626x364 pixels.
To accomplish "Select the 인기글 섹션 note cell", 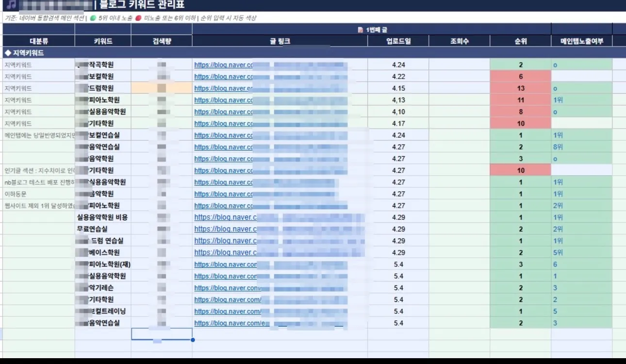I will (x=39, y=170).
